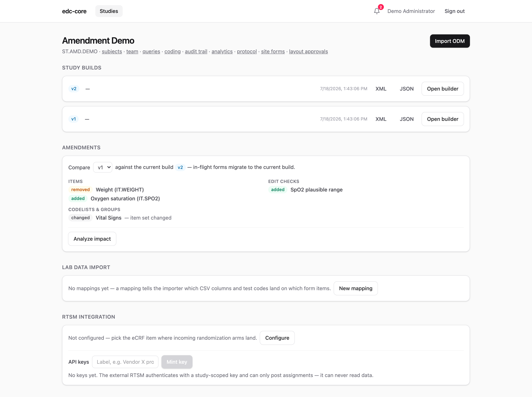Image resolution: width=532 pixels, height=397 pixels.
Task: Configure the RTSM integration
Action: coord(277,338)
